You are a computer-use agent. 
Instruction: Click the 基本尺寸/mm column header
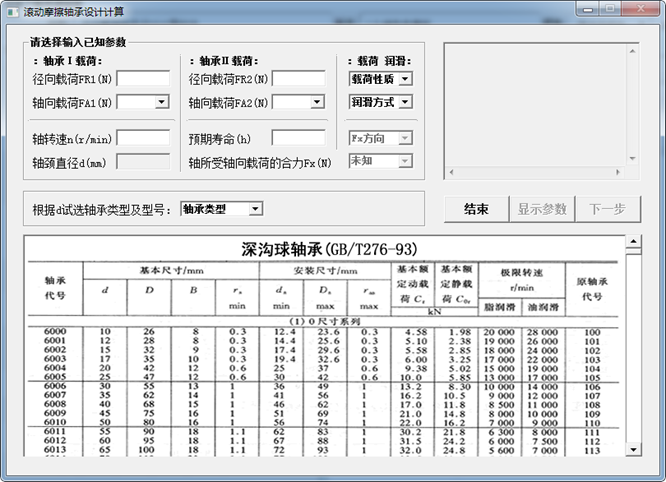point(172,271)
